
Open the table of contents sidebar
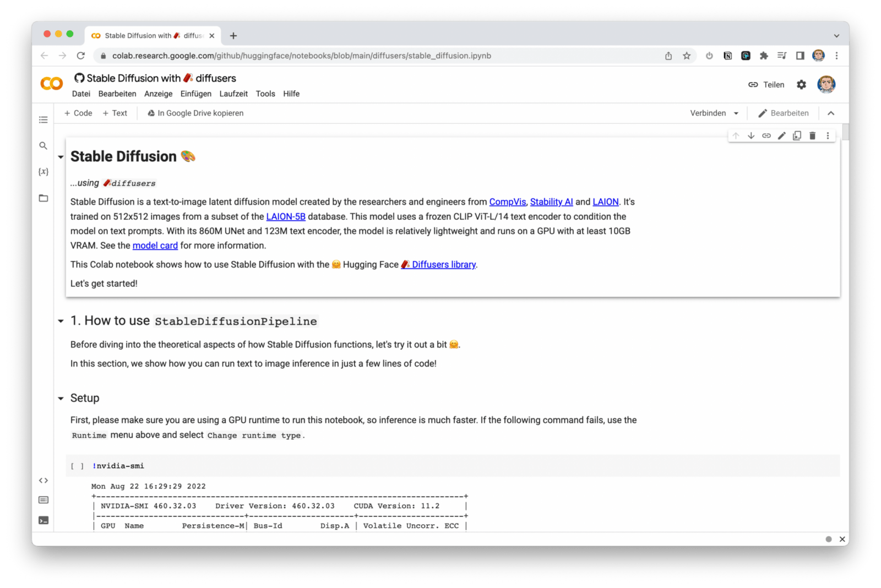point(43,120)
